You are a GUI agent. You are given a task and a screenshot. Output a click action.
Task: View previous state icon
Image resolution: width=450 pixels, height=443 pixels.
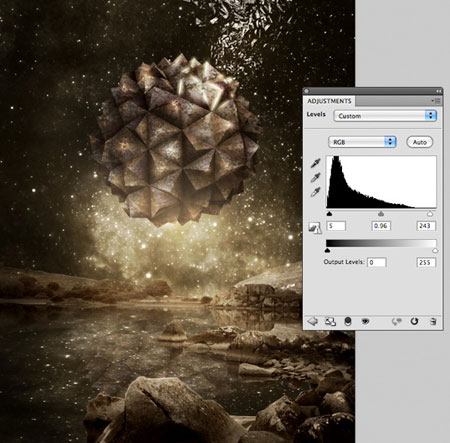coord(396,321)
